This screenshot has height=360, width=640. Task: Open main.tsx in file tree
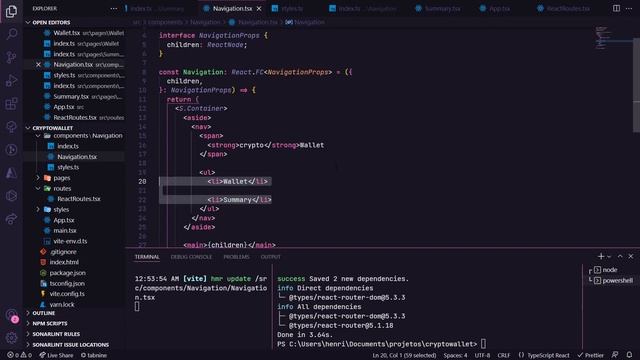[x=64, y=231]
